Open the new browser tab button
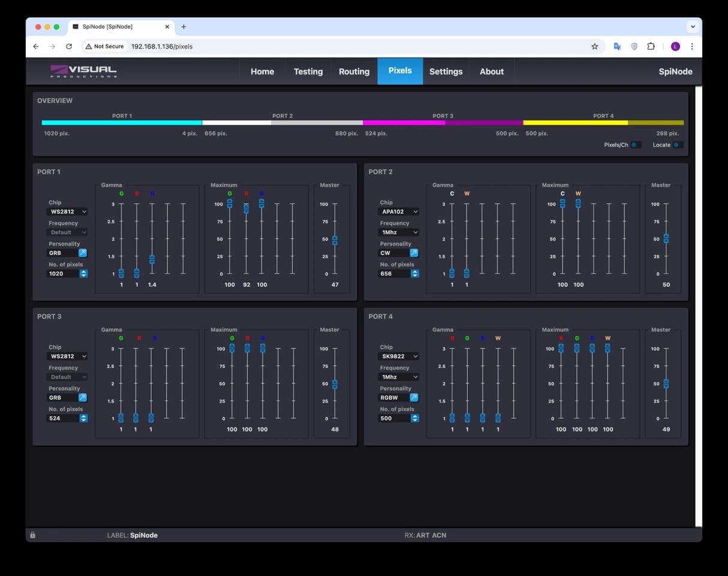The image size is (728, 576). [183, 26]
